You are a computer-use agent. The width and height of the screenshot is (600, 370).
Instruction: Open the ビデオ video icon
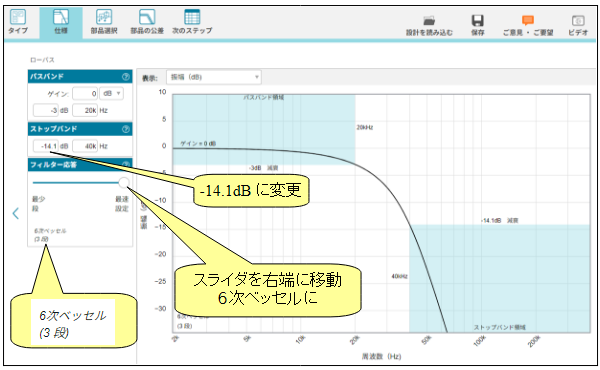click(x=578, y=25)
